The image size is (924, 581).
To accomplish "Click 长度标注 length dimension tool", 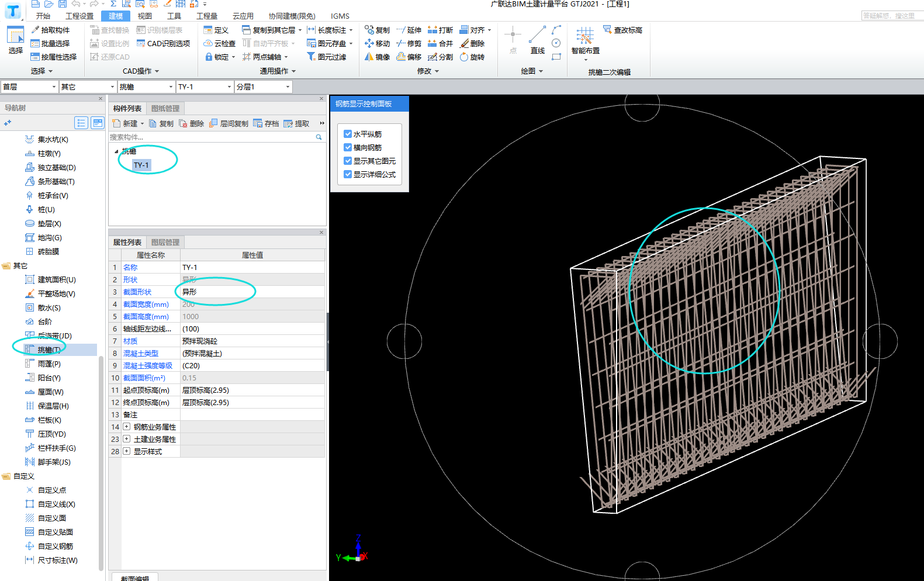I will [330, 30].
